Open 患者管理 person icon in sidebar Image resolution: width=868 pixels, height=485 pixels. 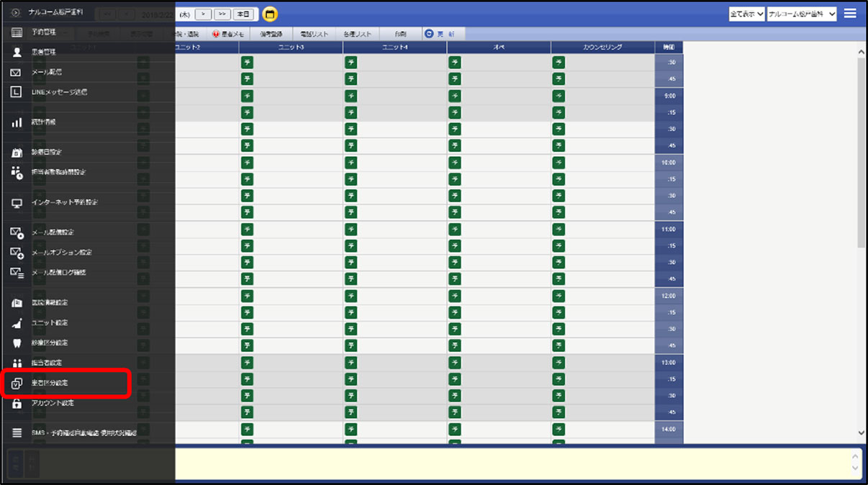click(x=17, y=52)
